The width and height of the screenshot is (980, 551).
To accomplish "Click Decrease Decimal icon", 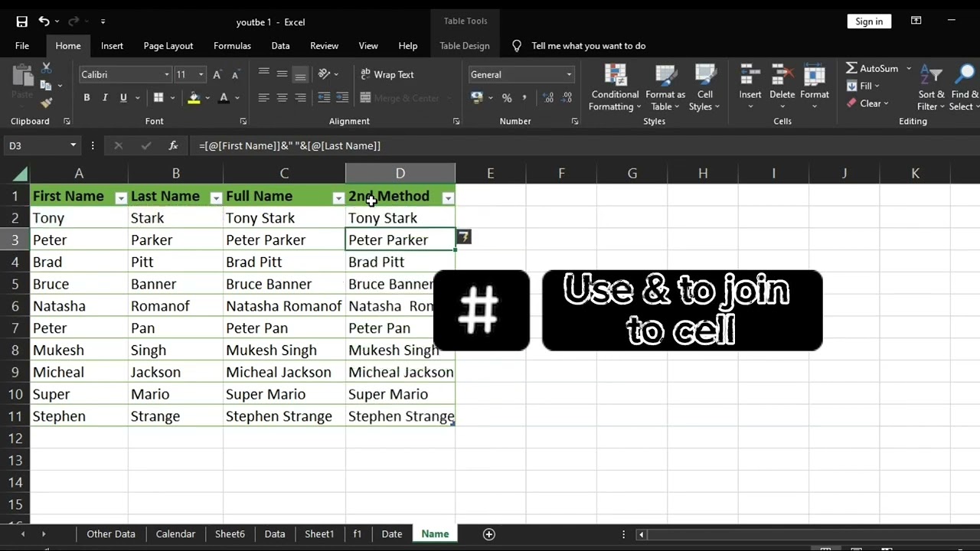I will [x=568, y=98].
